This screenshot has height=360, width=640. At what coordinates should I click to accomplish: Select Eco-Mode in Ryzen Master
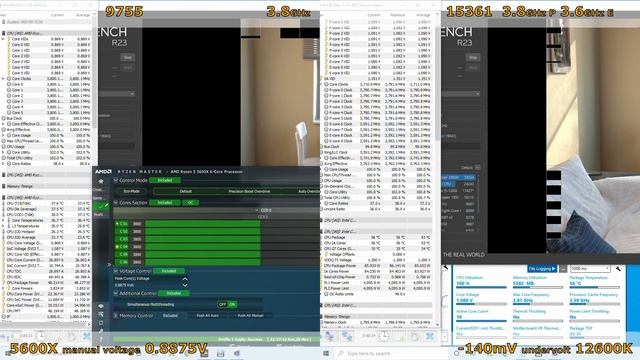coord(131,191)
